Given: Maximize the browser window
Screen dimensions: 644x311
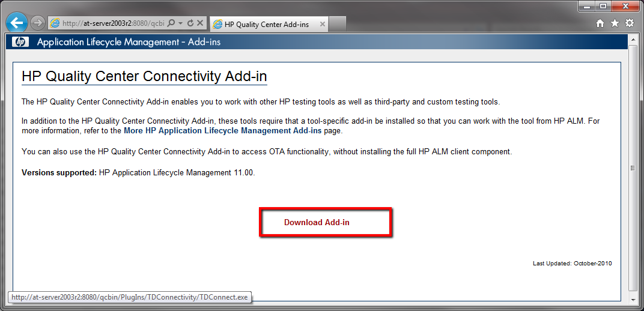Looking at the screenshot, I should click(603, 6).
